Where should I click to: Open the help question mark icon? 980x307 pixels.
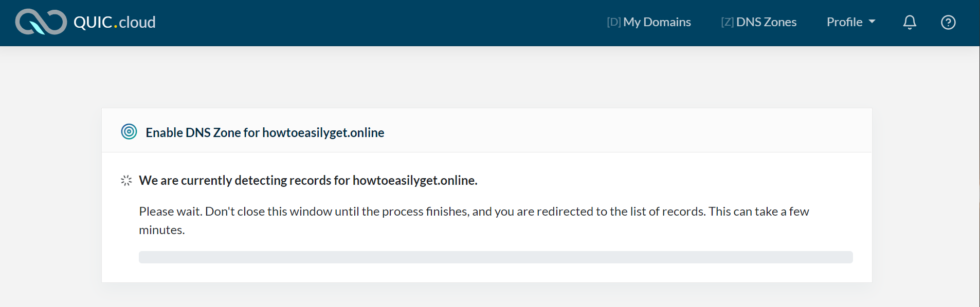[948, 22]
